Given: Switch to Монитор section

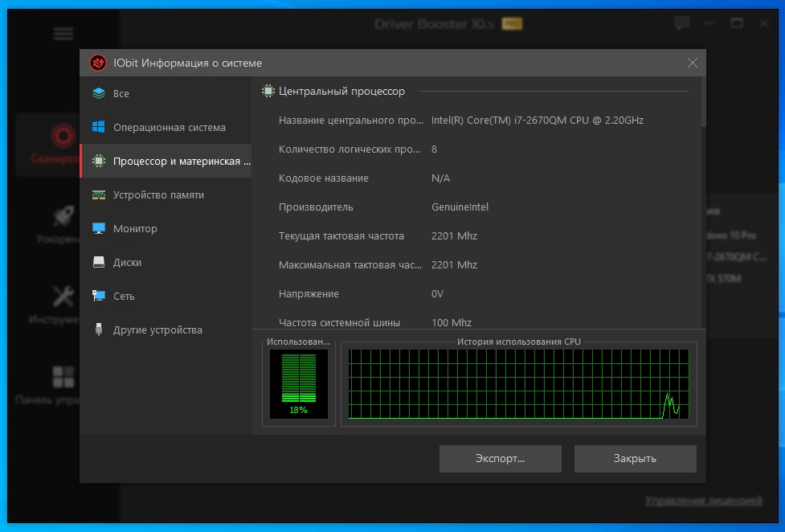Looking at the screenshot, I should (166, 228).
